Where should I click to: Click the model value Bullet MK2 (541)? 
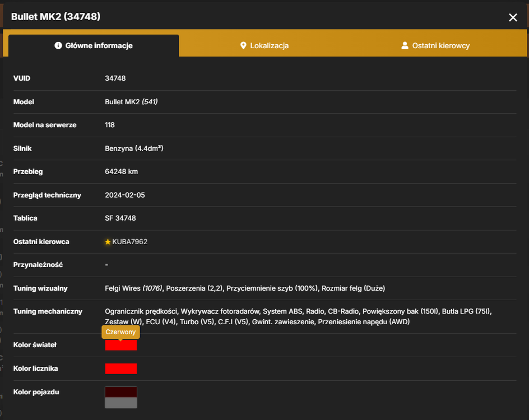tap(131, 102)
